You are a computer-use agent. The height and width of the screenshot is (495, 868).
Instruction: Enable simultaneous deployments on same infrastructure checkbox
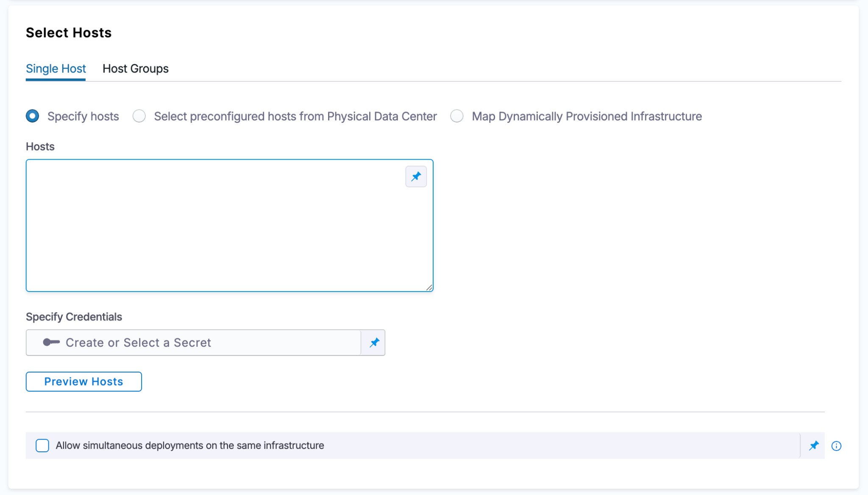coord(42,445)
